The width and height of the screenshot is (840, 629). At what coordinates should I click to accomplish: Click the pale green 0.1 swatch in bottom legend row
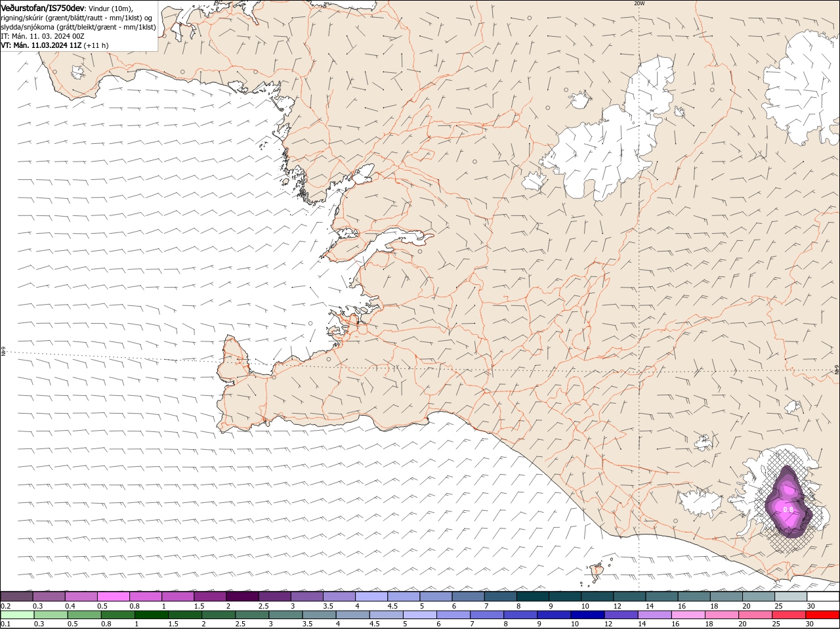pos(16,614)
